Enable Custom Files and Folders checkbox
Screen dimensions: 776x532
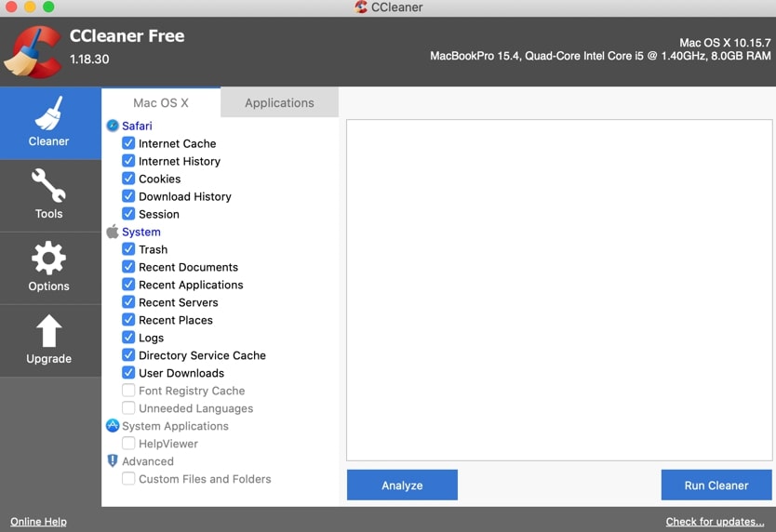(128, 479)
